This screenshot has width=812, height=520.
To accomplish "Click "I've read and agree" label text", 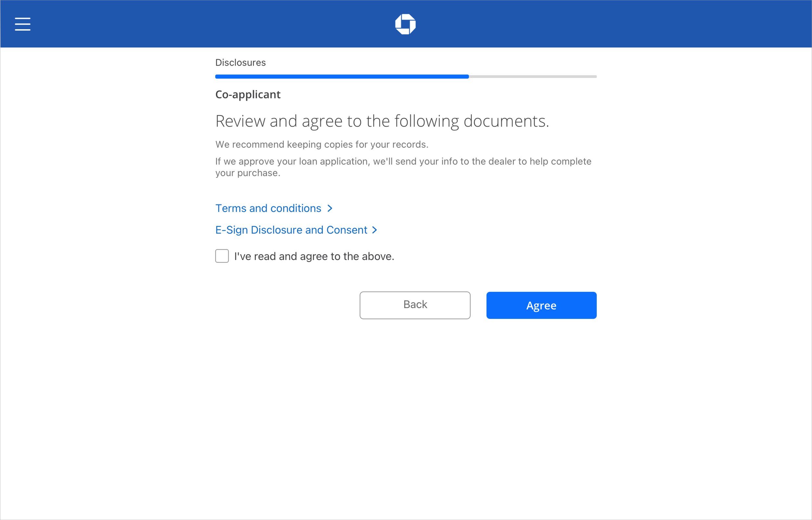I will [x=314, y=256].
